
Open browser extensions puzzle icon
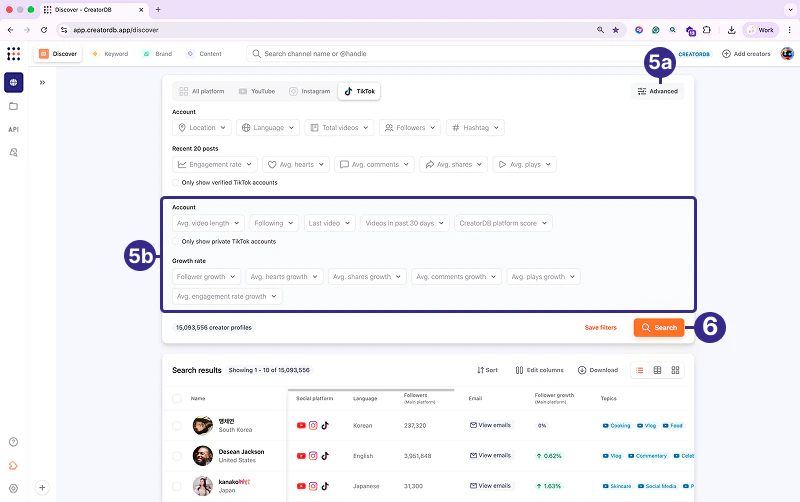point(707,30)
